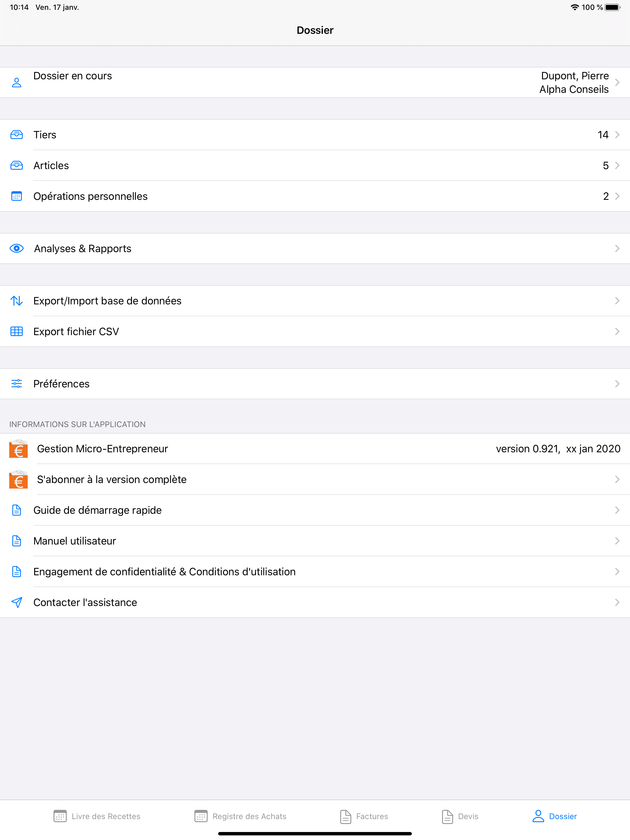Screen dimensions: 630x840
Task: Expand the Guide de démarrage rapide chevron
Action: pyautogui.click(x=617, y=510)
